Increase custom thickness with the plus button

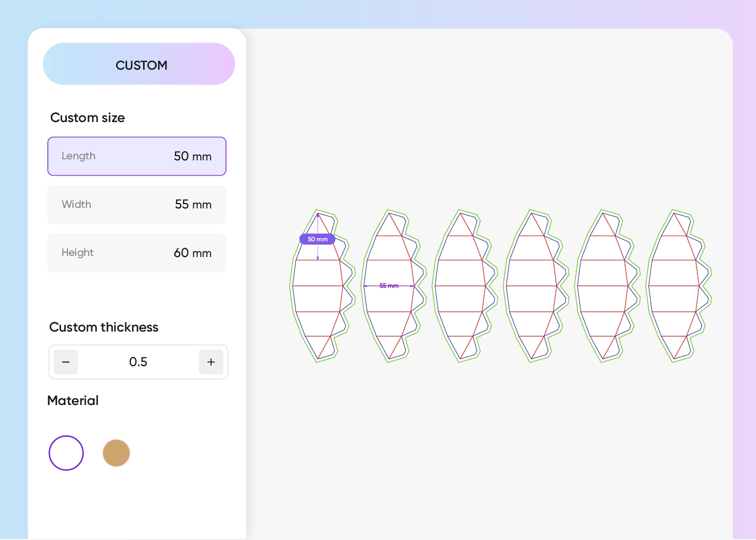[211, 362]
